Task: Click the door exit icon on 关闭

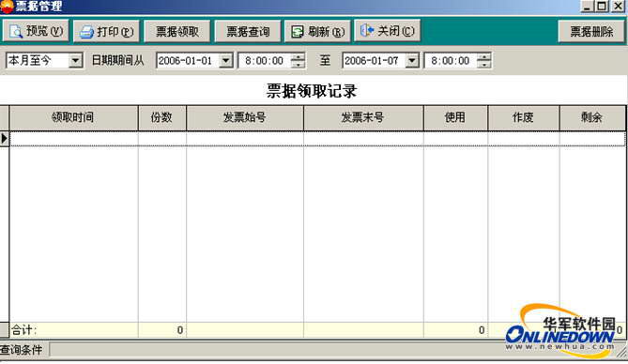Action: (x=367, y=30)
